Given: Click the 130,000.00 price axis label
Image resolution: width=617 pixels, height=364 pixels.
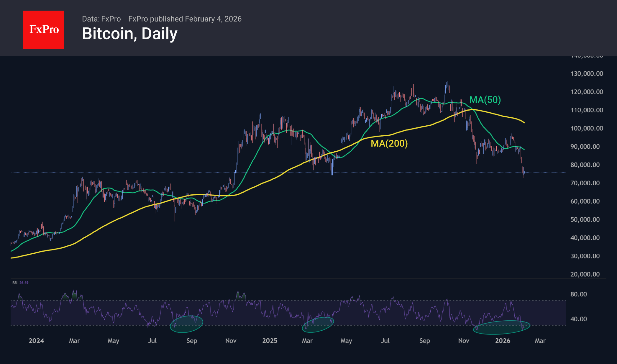Looking at the screenshot, I should 587,74.
